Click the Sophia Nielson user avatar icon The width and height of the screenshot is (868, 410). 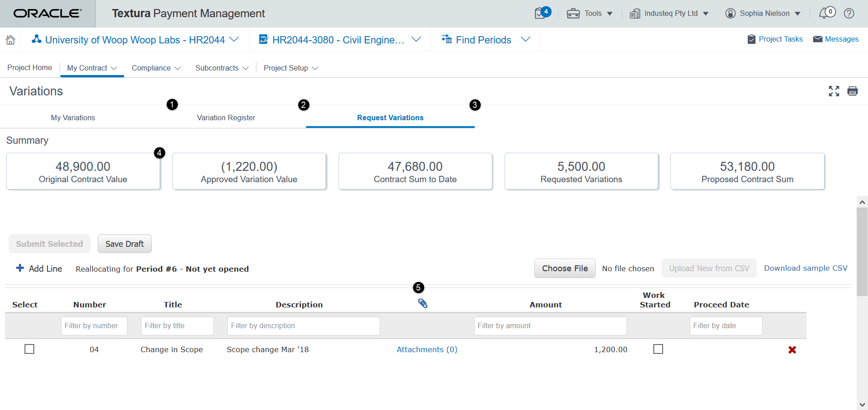click(731, 14)
